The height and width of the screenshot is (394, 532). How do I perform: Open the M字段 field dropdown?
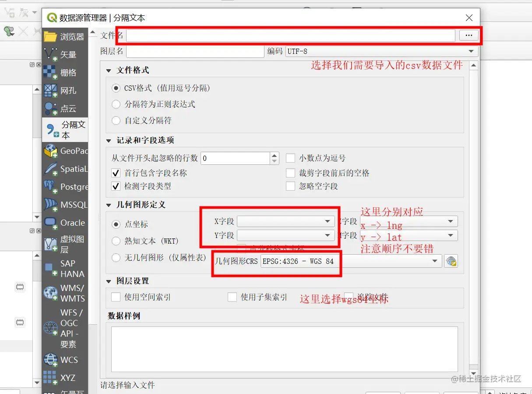click(x=409, y=235)
